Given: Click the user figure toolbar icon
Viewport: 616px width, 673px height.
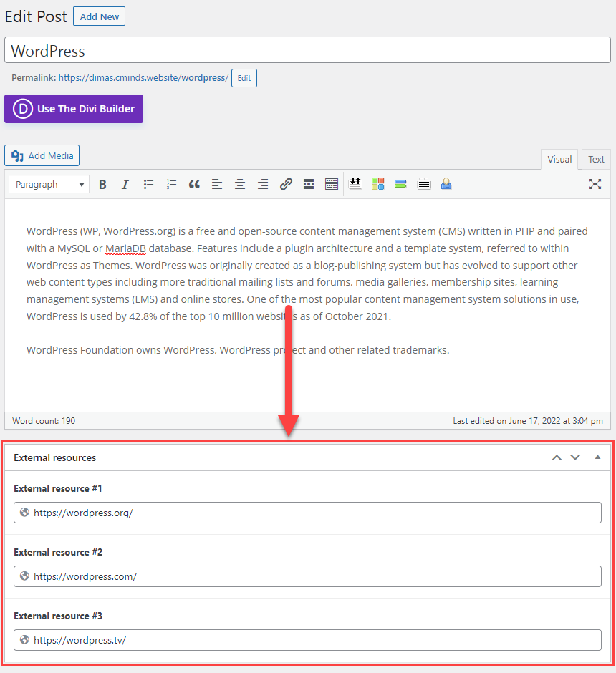Looking at the screenshot, I should tap(446, 184).
